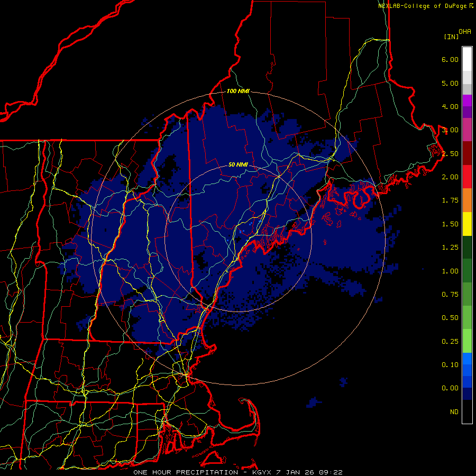Click the 3.00 legend value

pyautogui.click(x=450, y=130)
